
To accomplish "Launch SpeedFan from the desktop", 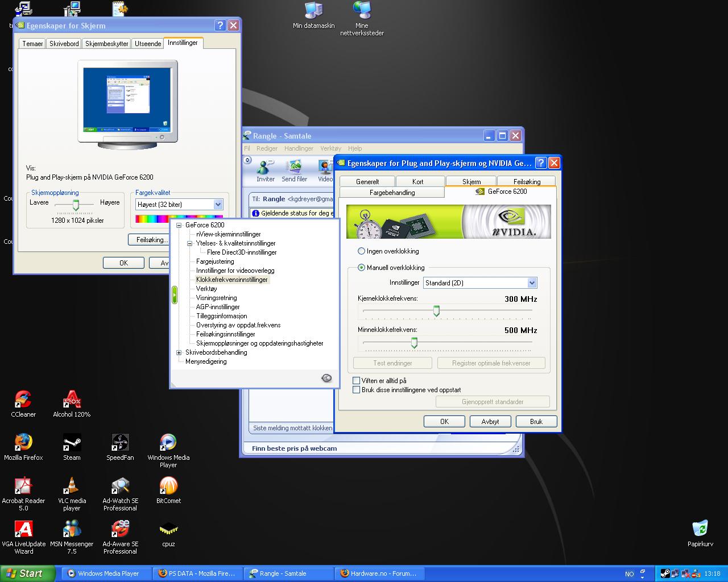I will click(120, 442).
